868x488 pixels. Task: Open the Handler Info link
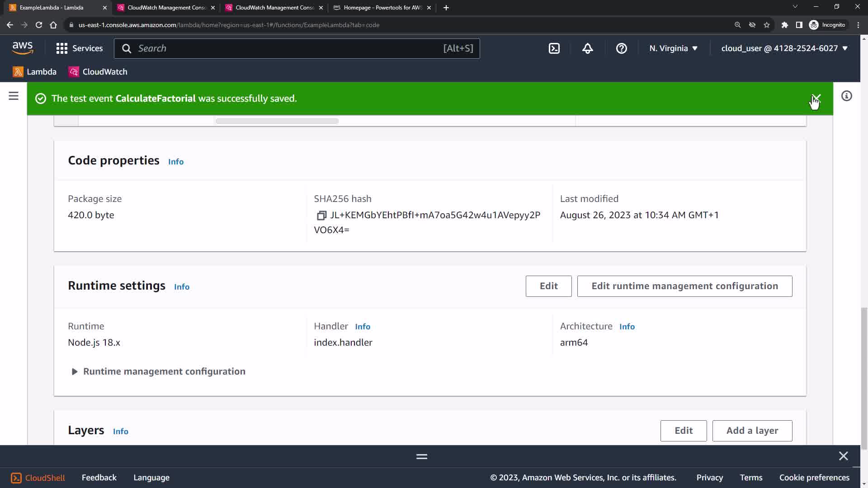tap(362, 327)
